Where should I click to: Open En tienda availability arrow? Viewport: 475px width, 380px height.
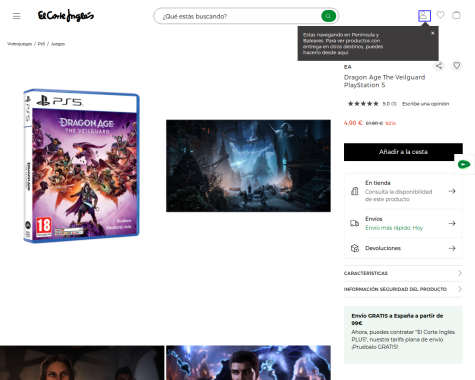452,191
